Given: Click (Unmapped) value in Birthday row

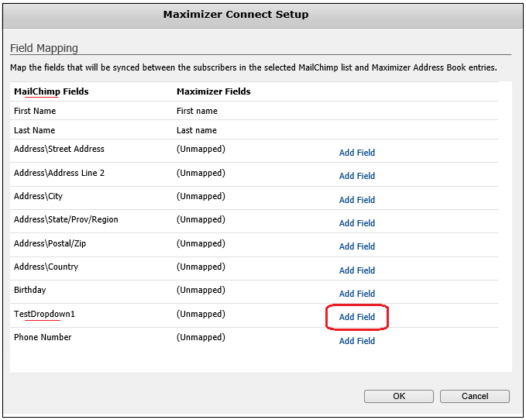Looking at the screenshot, I should [201, 290].
